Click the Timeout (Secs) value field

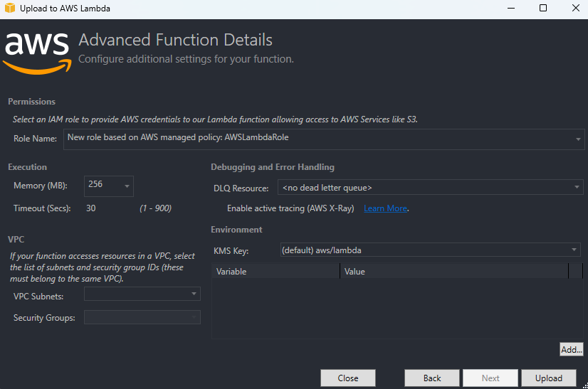pyautogui.click(x=107, y=208)
